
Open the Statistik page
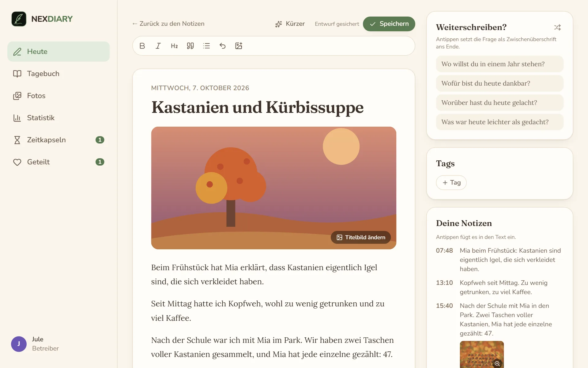tap(58, 118)
